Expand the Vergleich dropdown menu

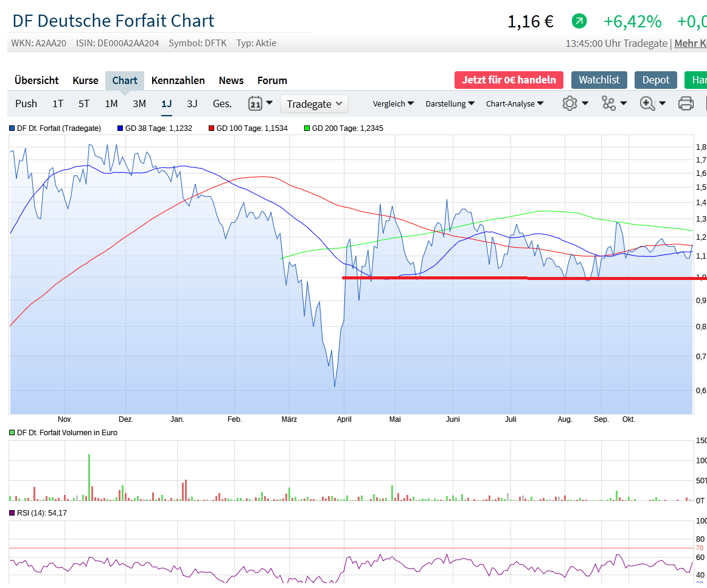(x=393, y=104)
